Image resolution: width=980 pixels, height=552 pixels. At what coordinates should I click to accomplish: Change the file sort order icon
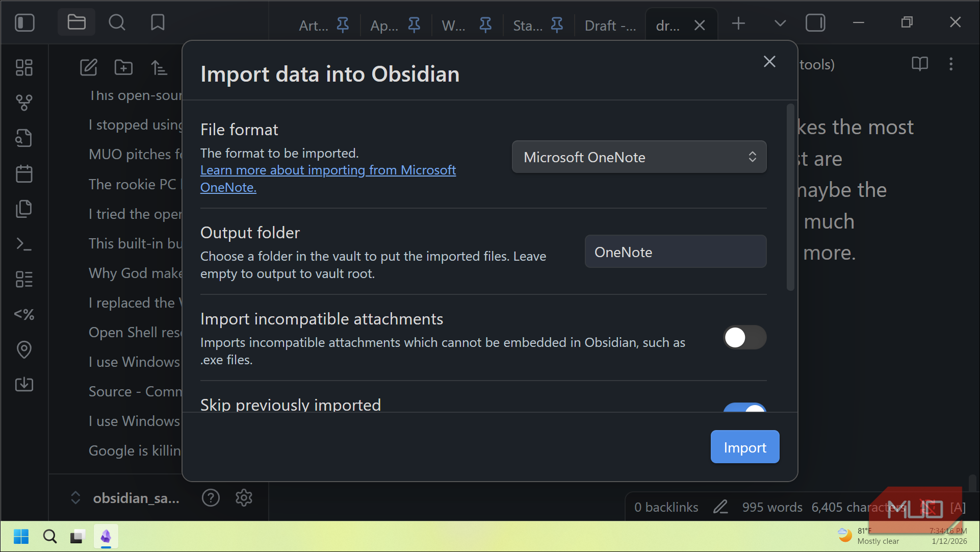pyautogui.click(x=159, y=67)
